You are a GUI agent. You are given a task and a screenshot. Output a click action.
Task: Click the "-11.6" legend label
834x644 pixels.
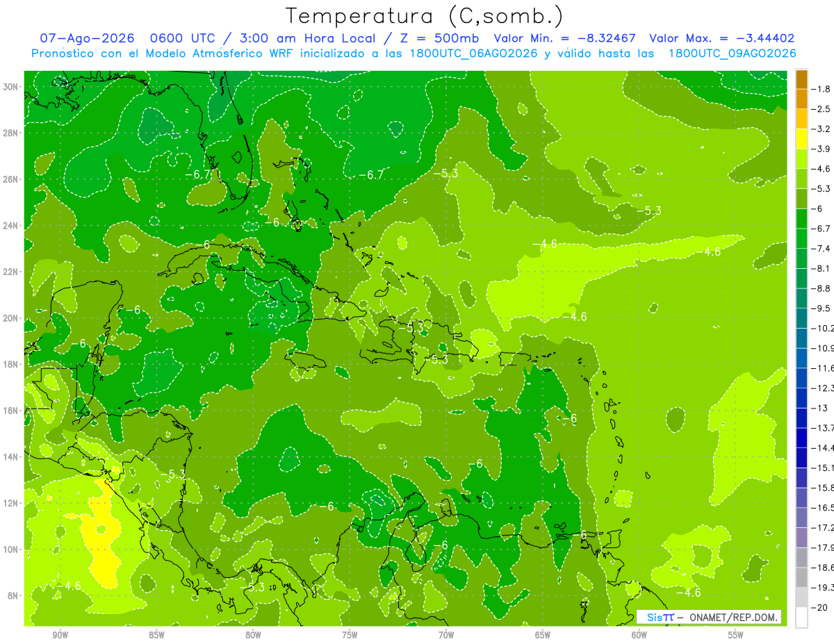[824, 368]
